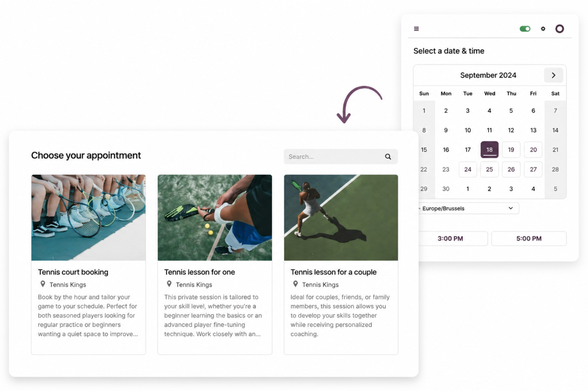Click the purple circle profile icon

(x=559, y=29)
